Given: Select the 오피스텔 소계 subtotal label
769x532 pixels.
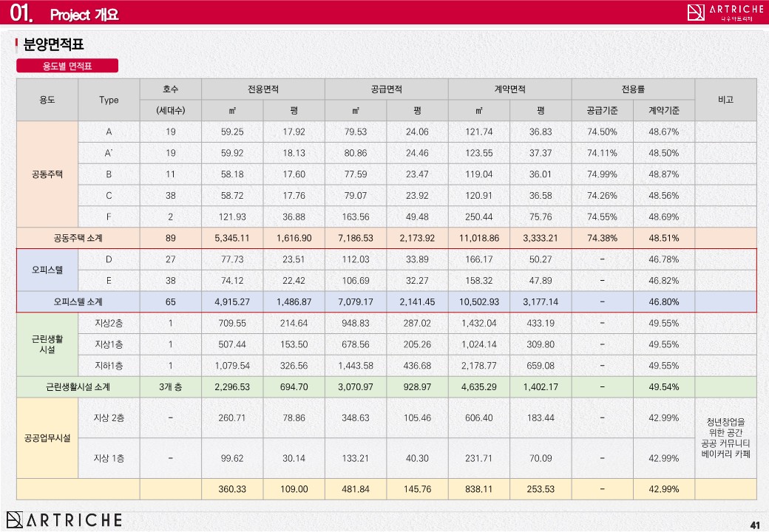Looking at the screenshot, I should tap(78, 301).
